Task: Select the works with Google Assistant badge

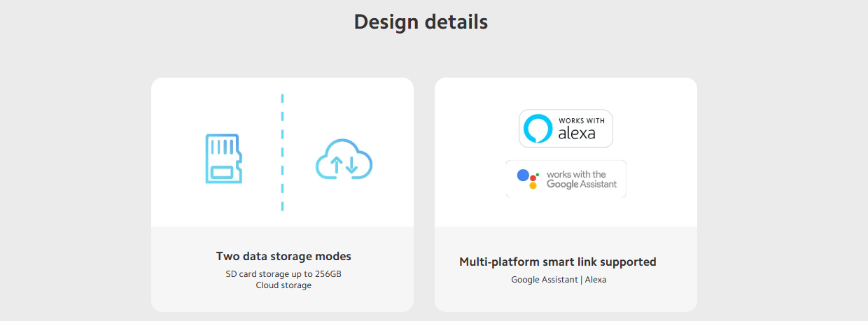Action: coord(566,179)
